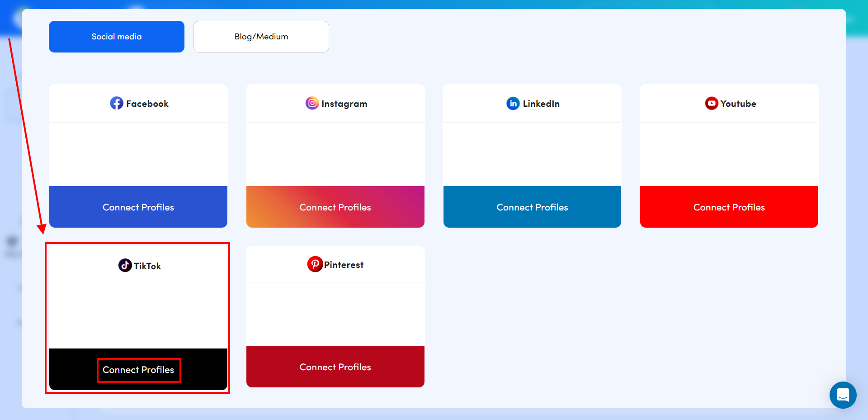Select the LinkedIn card title text
The width and height of the screenshot is (868, 420).
pyautogui.click(x=541, y=104)
